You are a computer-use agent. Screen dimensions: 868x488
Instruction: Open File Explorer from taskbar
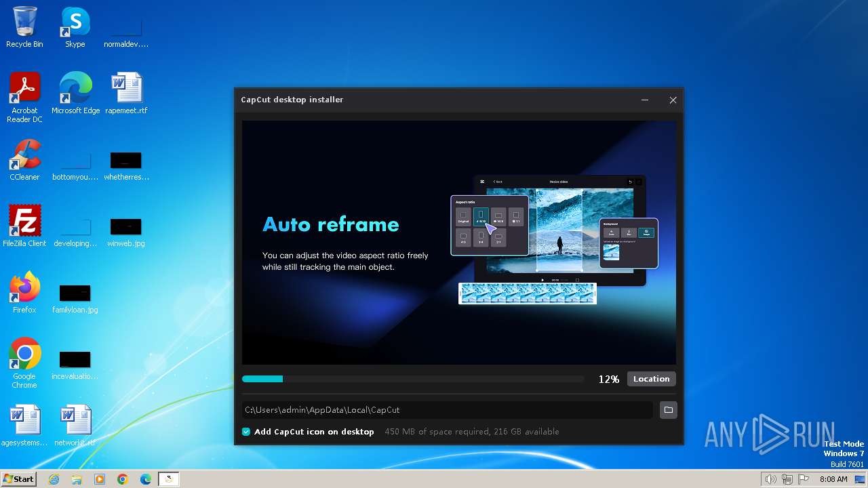[x=77, y=479]
